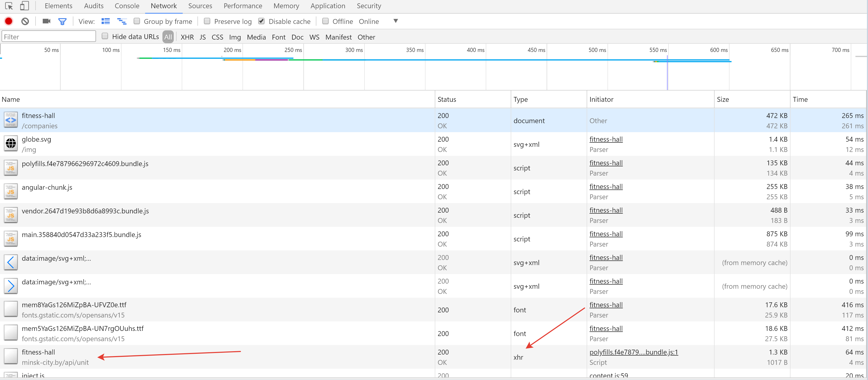Switch to the Sources tab
This screenshot has width=868, height=380.
(200, 6)
